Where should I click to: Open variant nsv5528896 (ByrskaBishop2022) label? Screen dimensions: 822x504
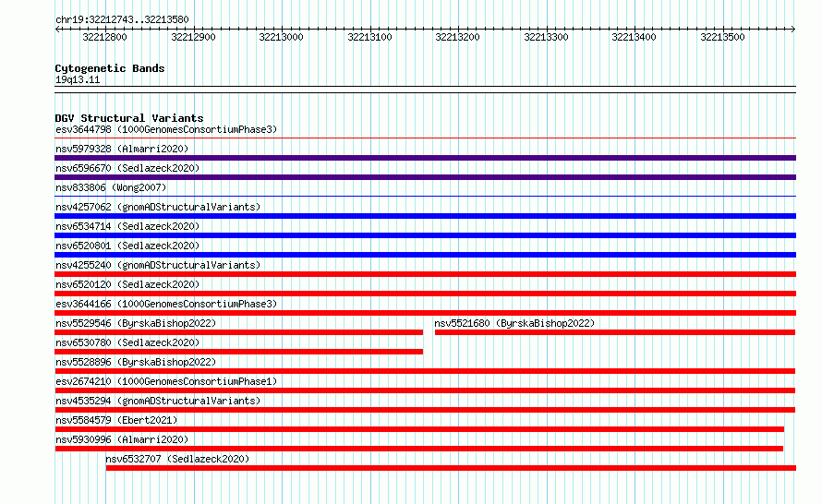(x=136, y=362)
